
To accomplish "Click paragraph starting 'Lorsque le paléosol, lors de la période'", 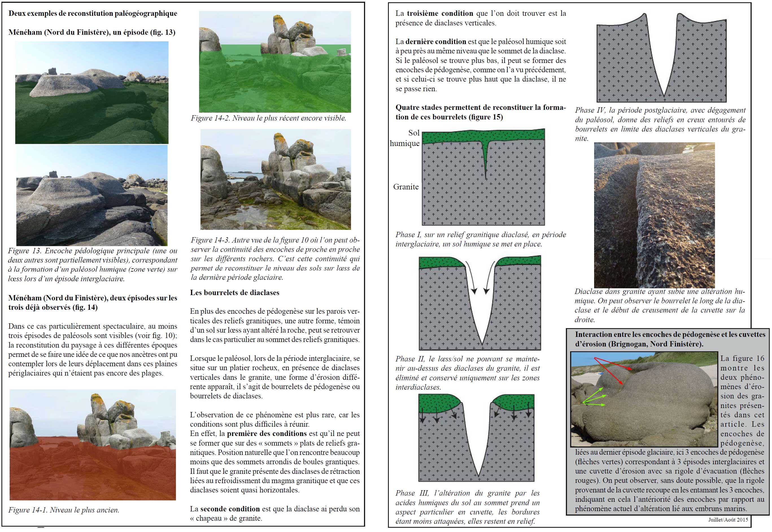I will pos(275,377).
